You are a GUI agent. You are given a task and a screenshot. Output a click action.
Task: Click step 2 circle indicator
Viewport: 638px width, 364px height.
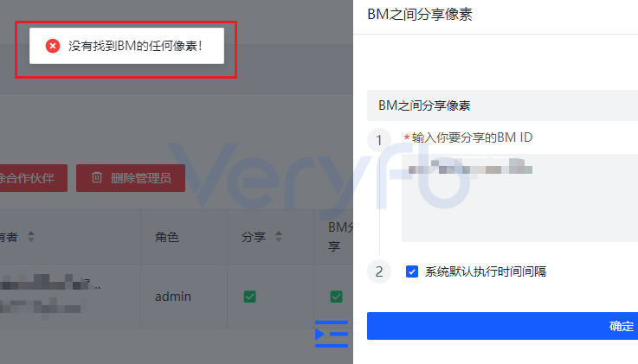tap(379, 271)
